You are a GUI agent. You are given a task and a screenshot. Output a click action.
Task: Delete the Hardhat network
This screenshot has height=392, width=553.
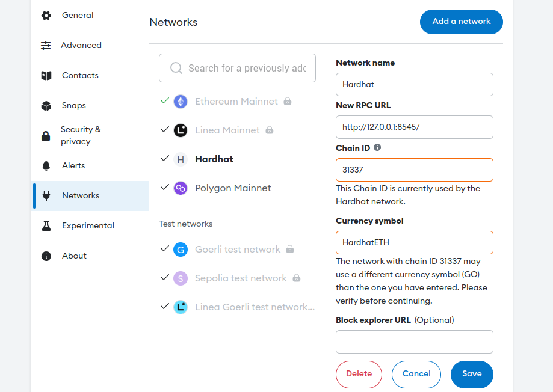[x=359, y=373]
